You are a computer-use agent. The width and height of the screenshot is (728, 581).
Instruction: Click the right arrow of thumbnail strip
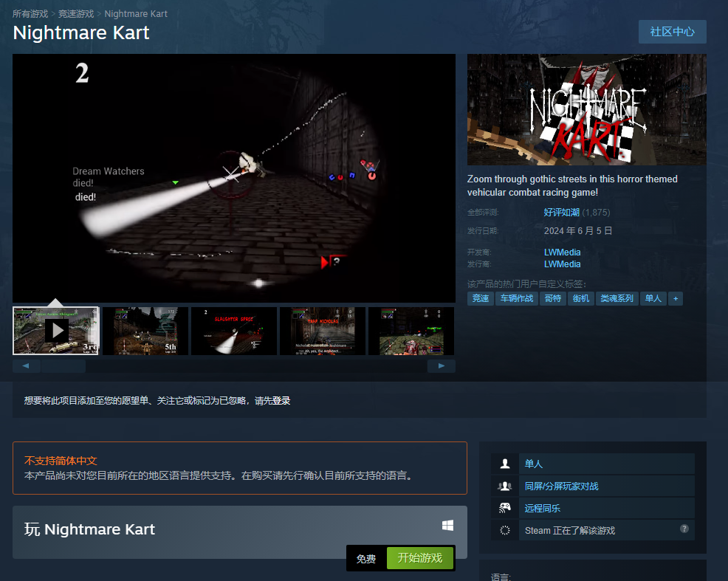(441, 366)
